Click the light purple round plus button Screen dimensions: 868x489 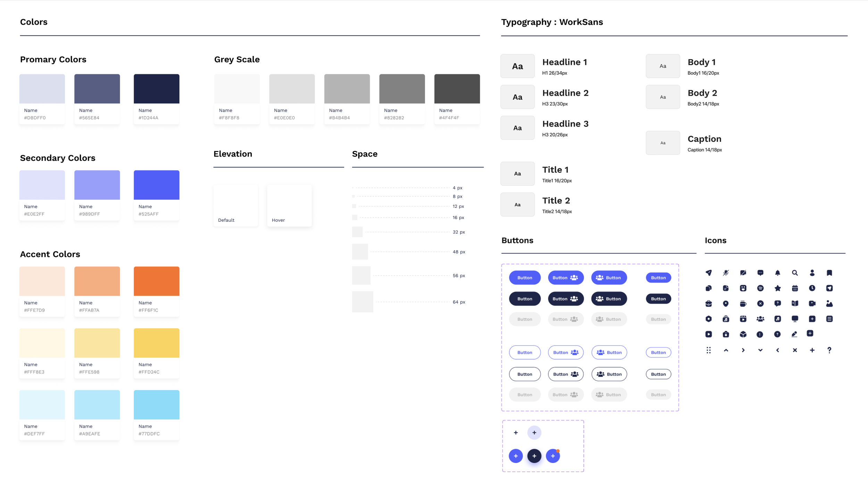pyautogui.click(x=534, y=432)
